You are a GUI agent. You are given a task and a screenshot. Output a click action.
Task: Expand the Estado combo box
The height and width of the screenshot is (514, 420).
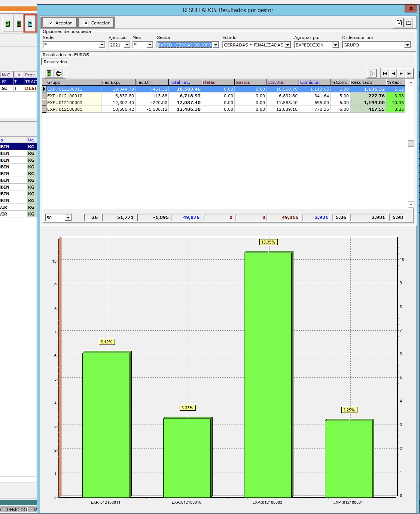click(x=287, y=45)
